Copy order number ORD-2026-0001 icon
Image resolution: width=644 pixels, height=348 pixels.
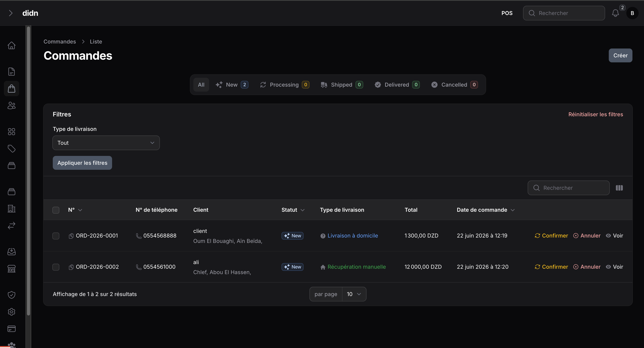(71, 236)
